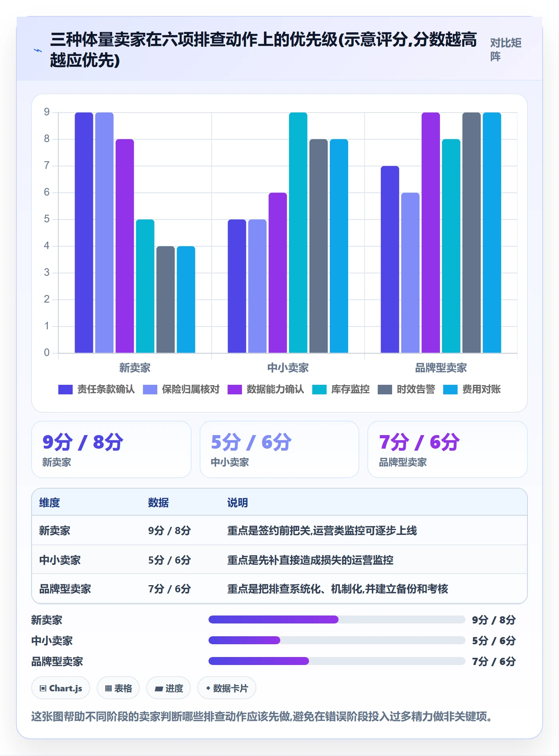
Task: Click the 保险归属核对 bar for 品牌型卖家
Action: (410, 273)
